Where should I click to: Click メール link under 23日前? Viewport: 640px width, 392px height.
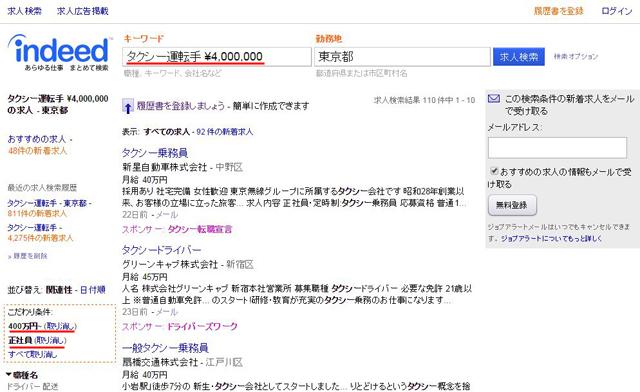(x=167, y=312)
